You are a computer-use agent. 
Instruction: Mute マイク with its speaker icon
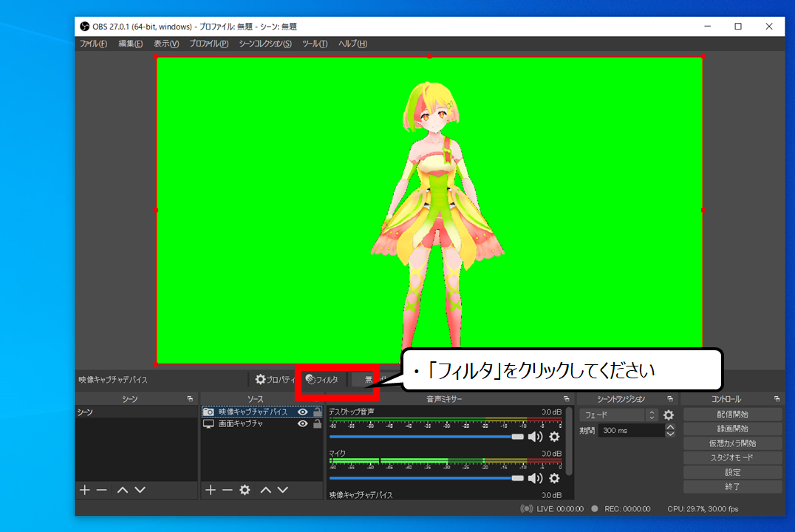tap(536, 478)
